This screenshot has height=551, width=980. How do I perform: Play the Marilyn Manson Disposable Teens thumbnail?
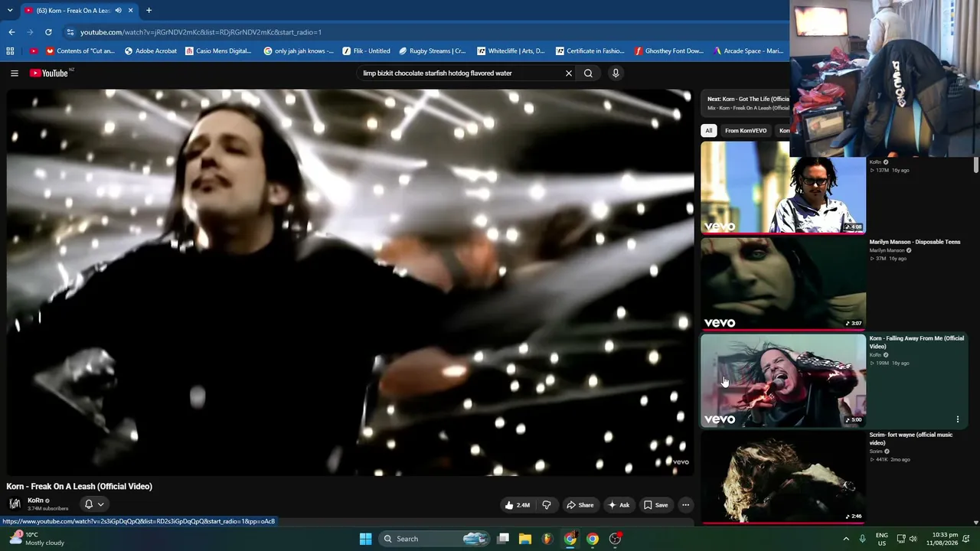(783, 284)
